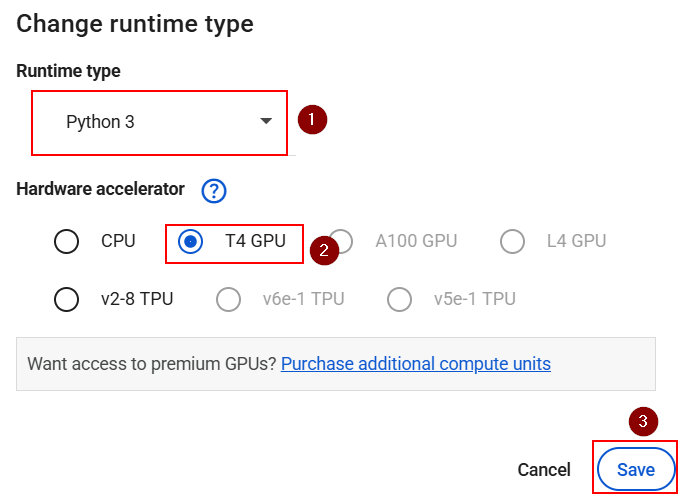Select the CPU radio button
This screenshot has width=681, height=498.
pyautogui.click(x=66, y=241)
